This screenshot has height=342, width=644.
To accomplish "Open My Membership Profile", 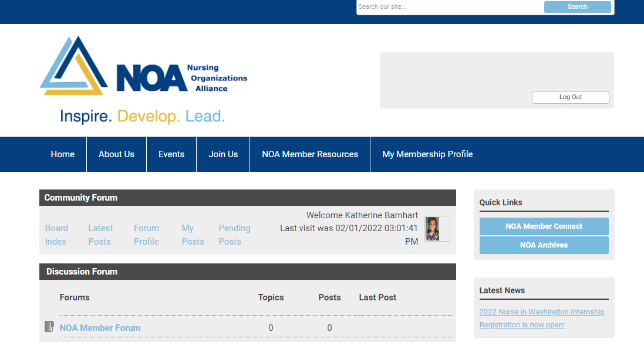I will point(427,154).
